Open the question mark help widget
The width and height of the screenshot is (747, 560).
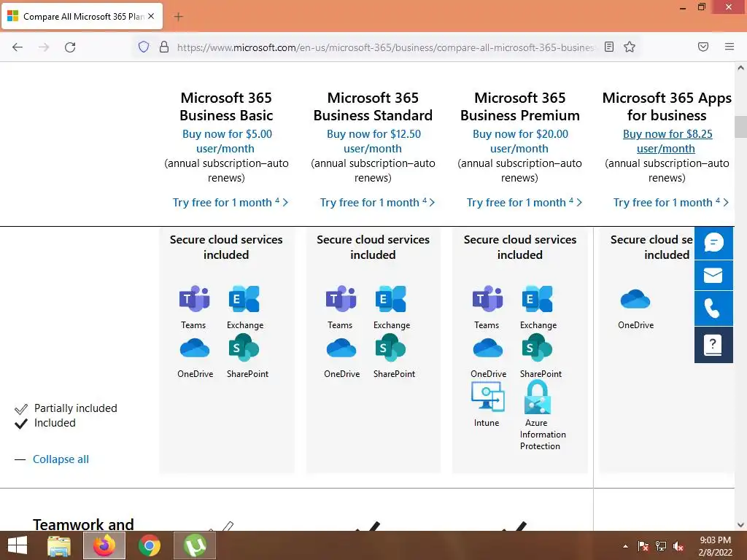point(713,345)
